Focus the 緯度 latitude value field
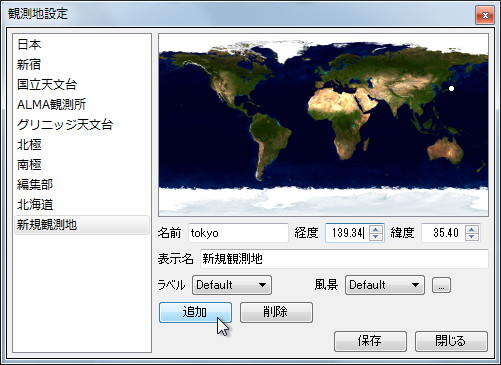The height and width of the screenshot is (365, 501). coord(443,233)
